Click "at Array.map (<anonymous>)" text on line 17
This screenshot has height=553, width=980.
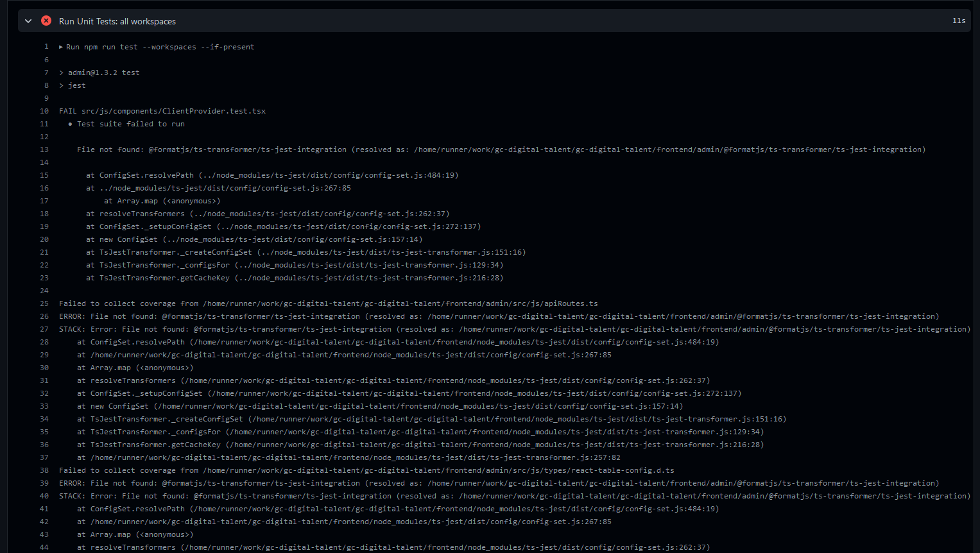162,201
